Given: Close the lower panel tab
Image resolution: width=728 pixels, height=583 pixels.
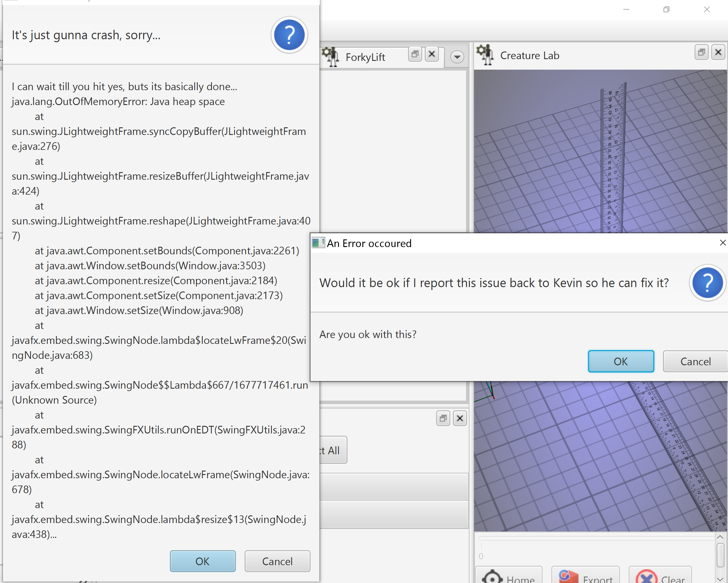Looking at the screenshot, I should coord(460,418).
